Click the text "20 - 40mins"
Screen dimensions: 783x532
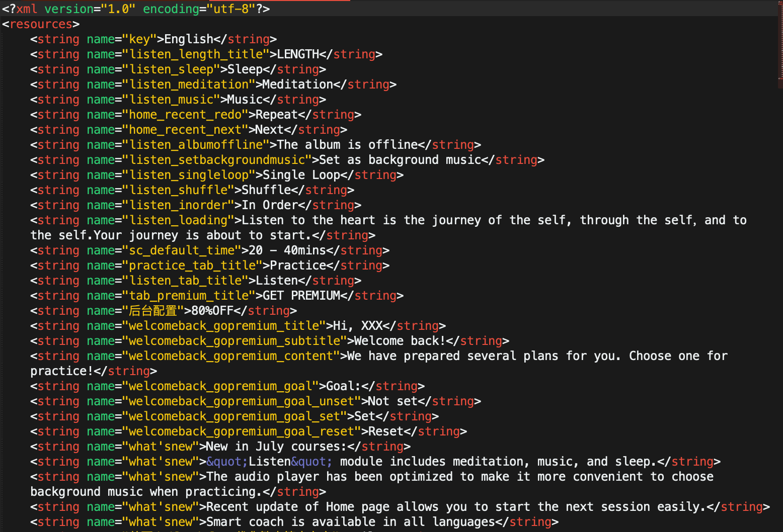(287, 250)
